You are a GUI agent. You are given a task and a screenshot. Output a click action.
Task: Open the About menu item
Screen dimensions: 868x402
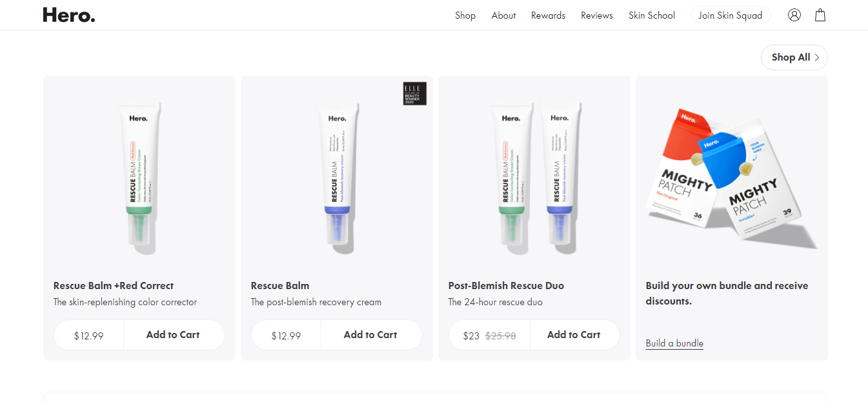[503, 15]
